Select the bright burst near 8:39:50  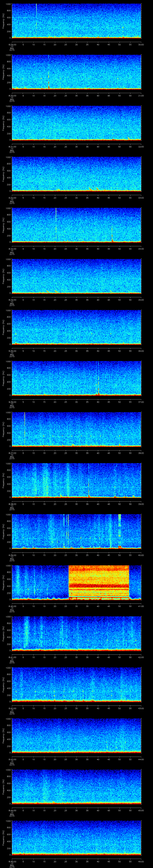click(x=119, y=531)
